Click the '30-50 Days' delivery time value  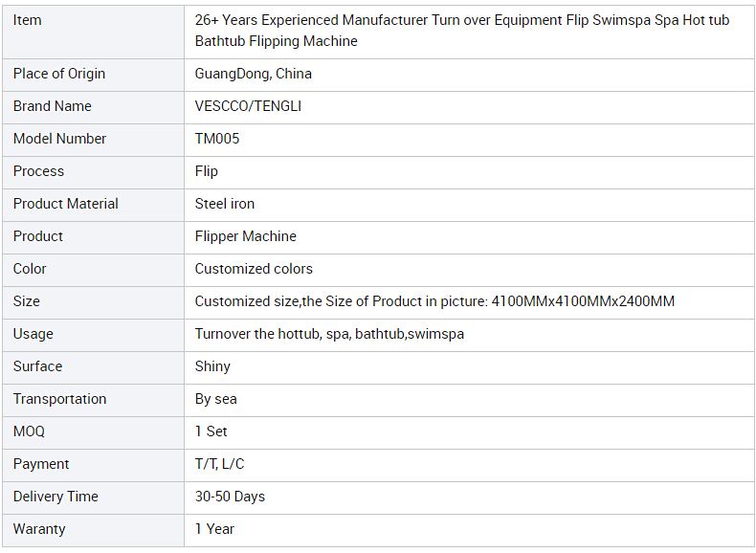(230, 497)
